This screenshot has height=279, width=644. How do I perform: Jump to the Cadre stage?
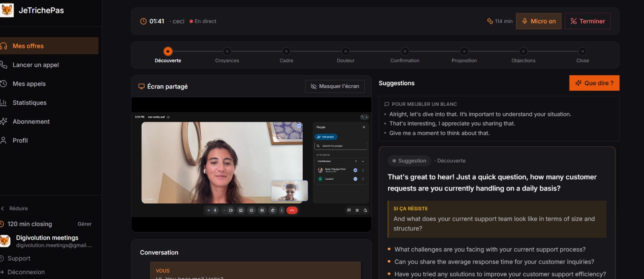(286, 51)
